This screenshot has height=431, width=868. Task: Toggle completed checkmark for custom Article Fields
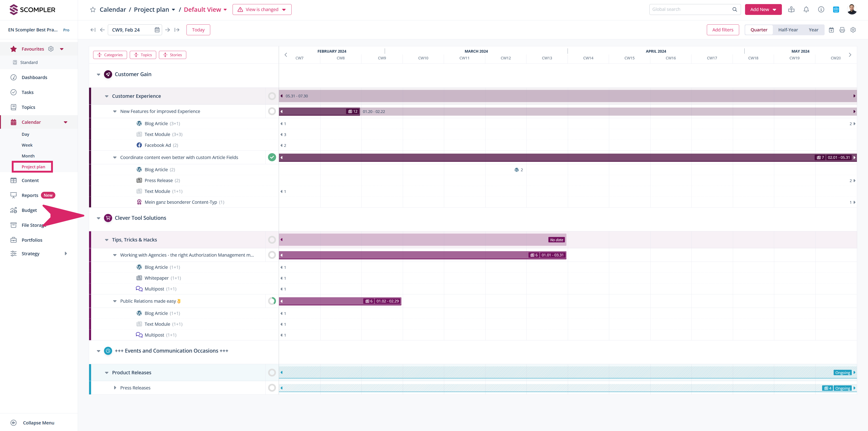[271, 157]
